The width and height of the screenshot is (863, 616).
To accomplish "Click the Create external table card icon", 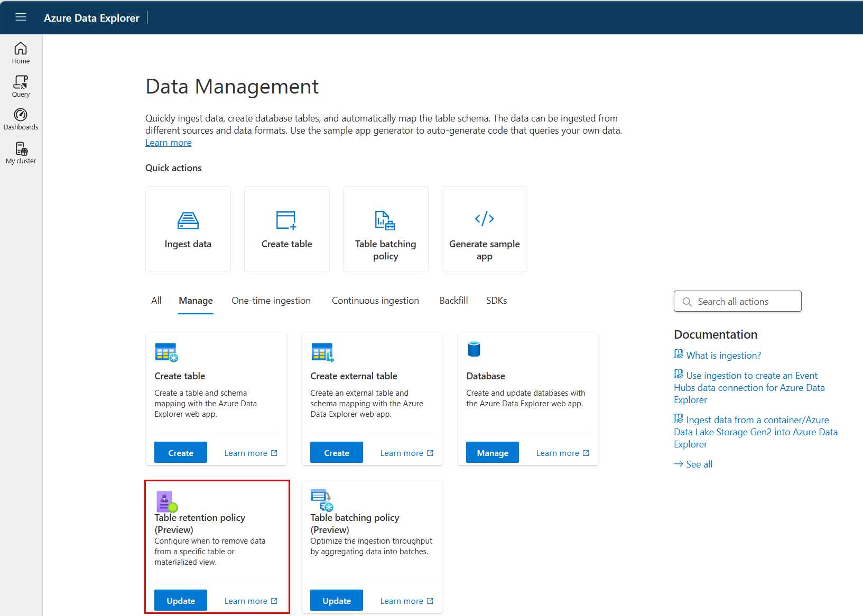I will [322, 352].
